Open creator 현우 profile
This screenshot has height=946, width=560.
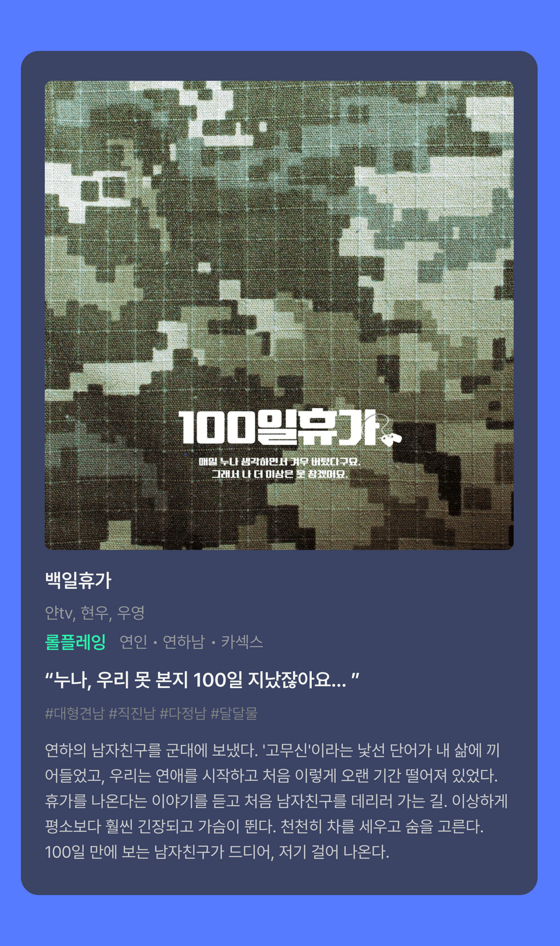pyautogui.click(x=95, y=613)
